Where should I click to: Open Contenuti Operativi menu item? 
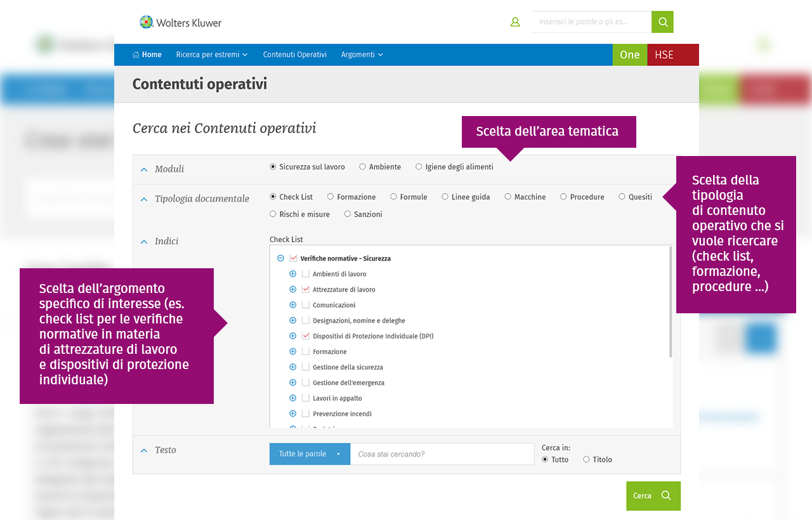point(295,55)
